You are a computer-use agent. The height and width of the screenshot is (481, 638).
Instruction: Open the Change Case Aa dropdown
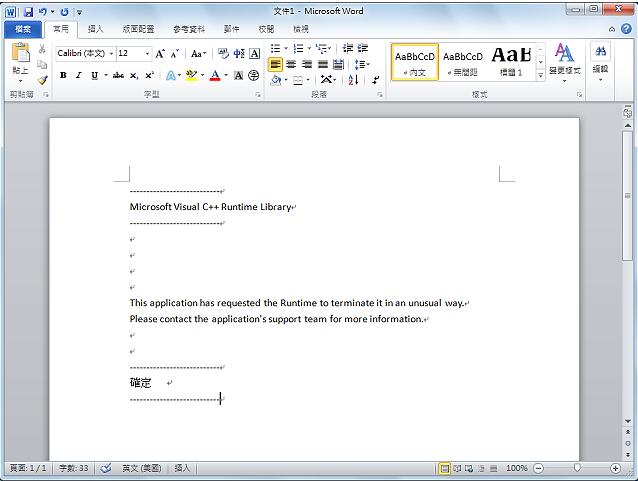coord(199,53)
